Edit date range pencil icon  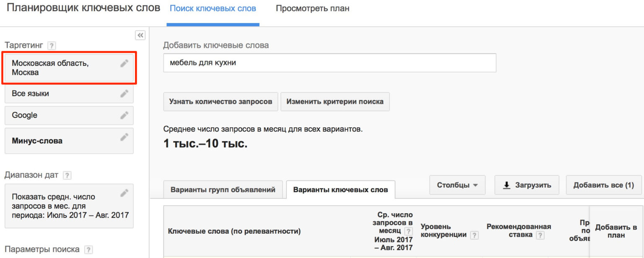coord(124,193)
